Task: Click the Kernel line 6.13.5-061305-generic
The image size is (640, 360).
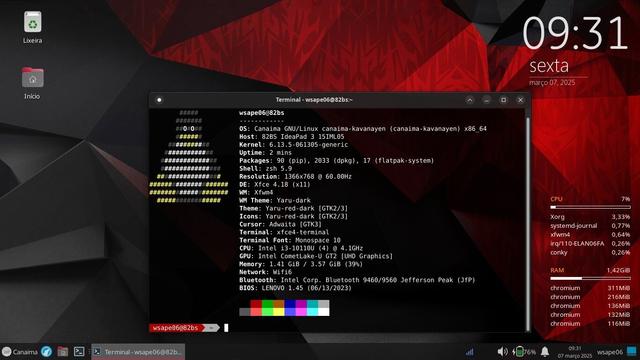Action: pyautogui.click(x=293, y=144)
